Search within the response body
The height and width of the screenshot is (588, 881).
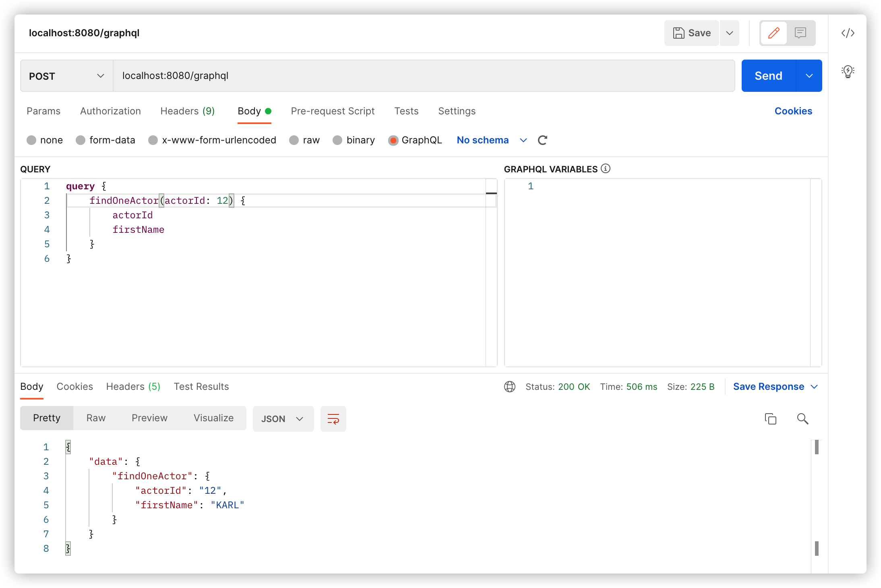(x=802, y=419)
